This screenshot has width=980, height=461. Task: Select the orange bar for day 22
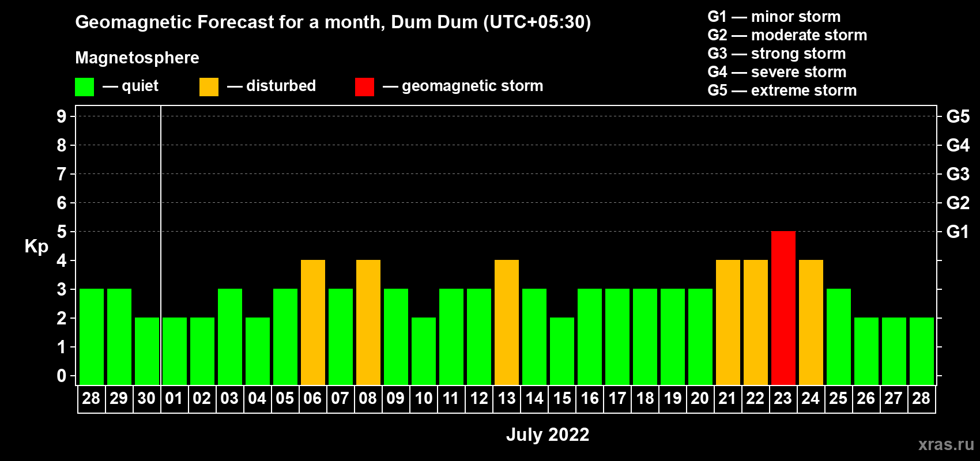pos(755,322)
